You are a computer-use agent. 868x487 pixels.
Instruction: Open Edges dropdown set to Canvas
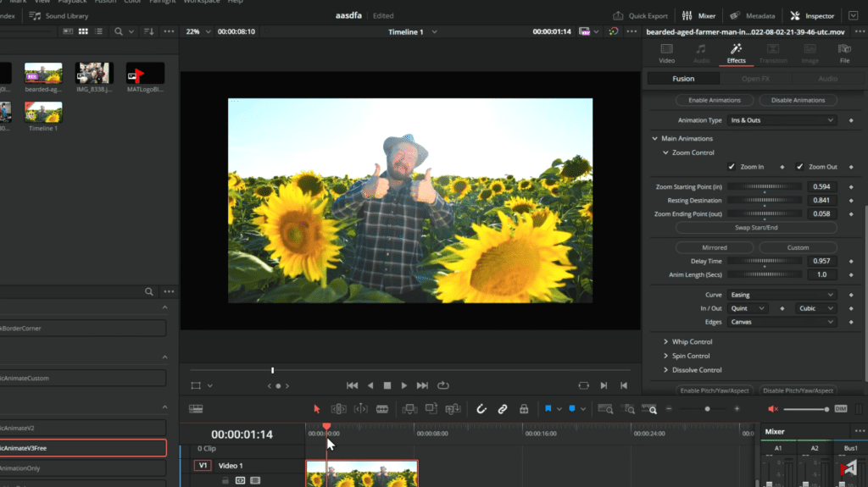[x=781, y=322]
